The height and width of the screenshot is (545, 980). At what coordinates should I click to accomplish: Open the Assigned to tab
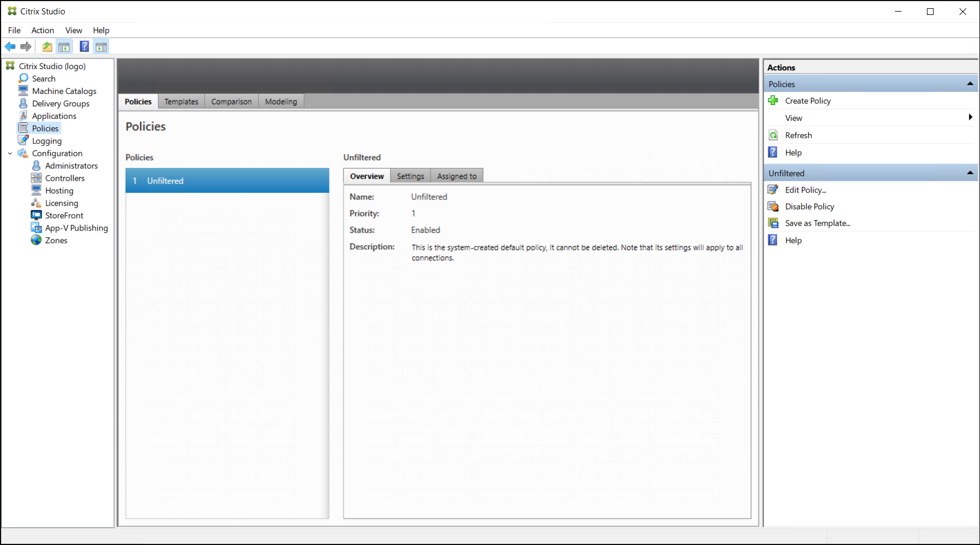tap(457, 176)
